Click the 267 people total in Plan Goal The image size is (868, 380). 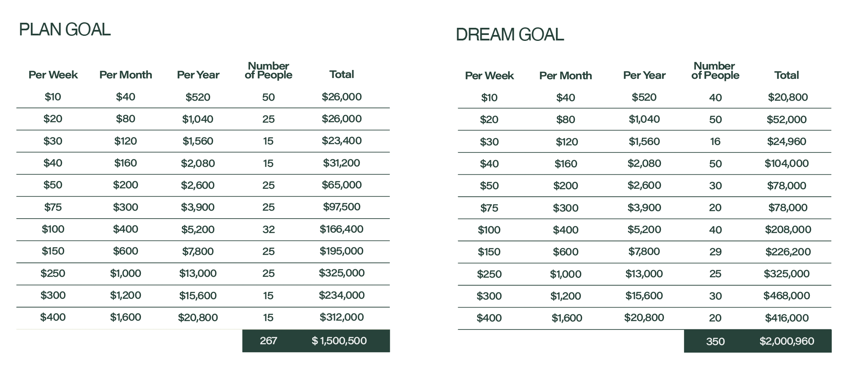(x=268, y=341)
